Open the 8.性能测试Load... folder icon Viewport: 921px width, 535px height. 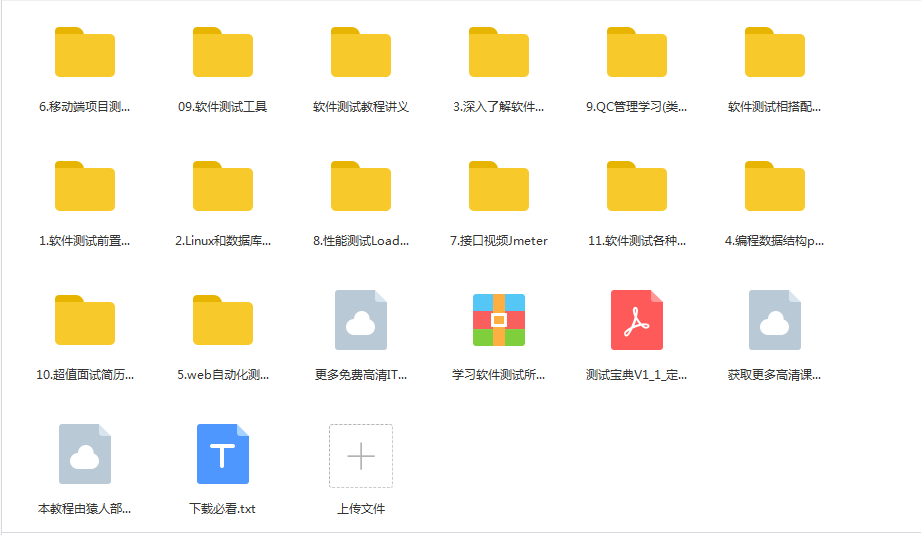[x=361, y=186]
